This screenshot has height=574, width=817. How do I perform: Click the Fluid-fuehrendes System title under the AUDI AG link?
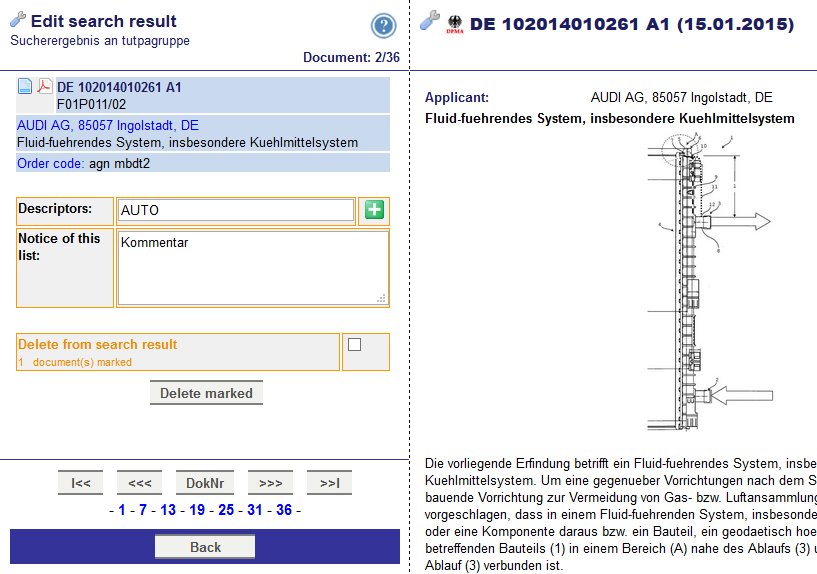tap(188, 143)
